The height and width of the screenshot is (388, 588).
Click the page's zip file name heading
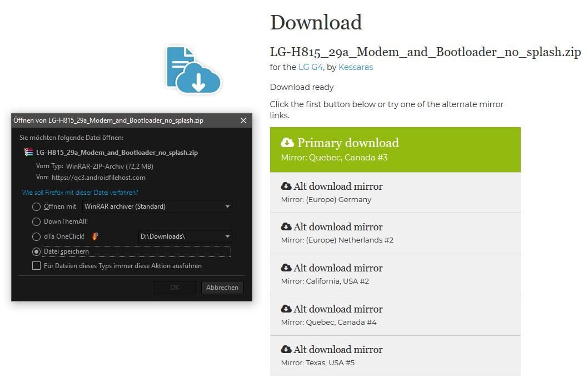(425, 52)
